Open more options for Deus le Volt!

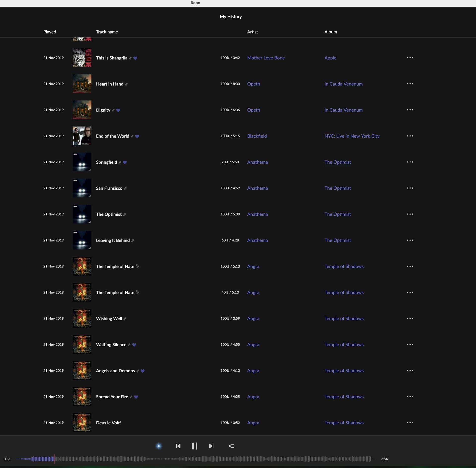pyautogui.click(x=410, y=422)
